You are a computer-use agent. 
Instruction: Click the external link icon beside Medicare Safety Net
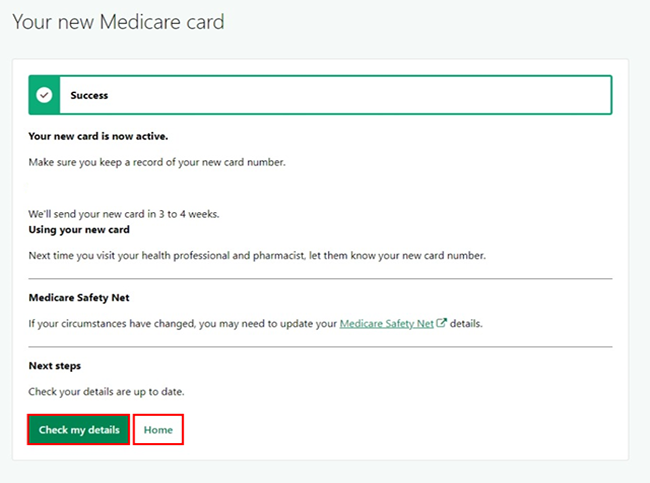(x=442, y=324)
